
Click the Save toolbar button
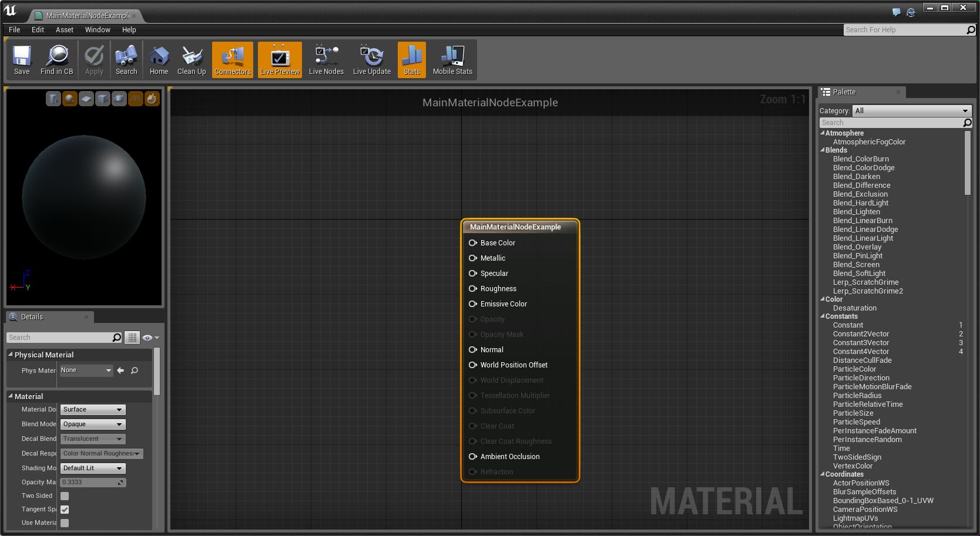21,59
